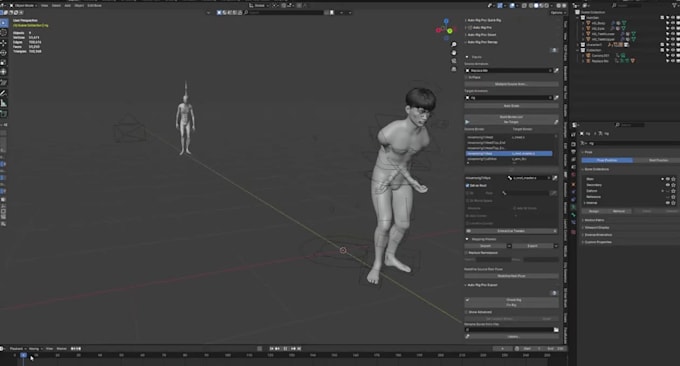Viewport: 680px width, 366px height.
Task: Click the viewport pan hand gizmo
Action: pyautogui.click(x=454, y=53)
